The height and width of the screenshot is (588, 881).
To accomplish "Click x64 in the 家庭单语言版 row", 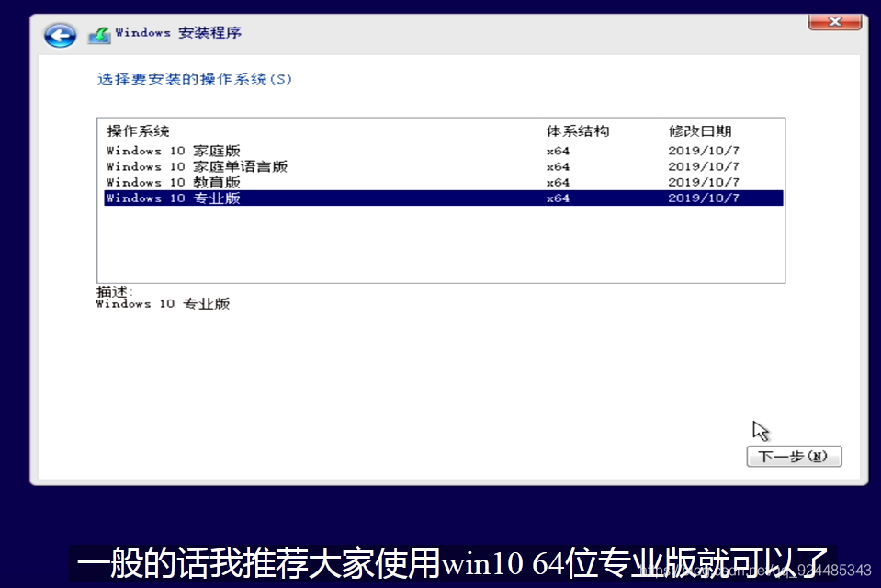I will tap(558, 166).
